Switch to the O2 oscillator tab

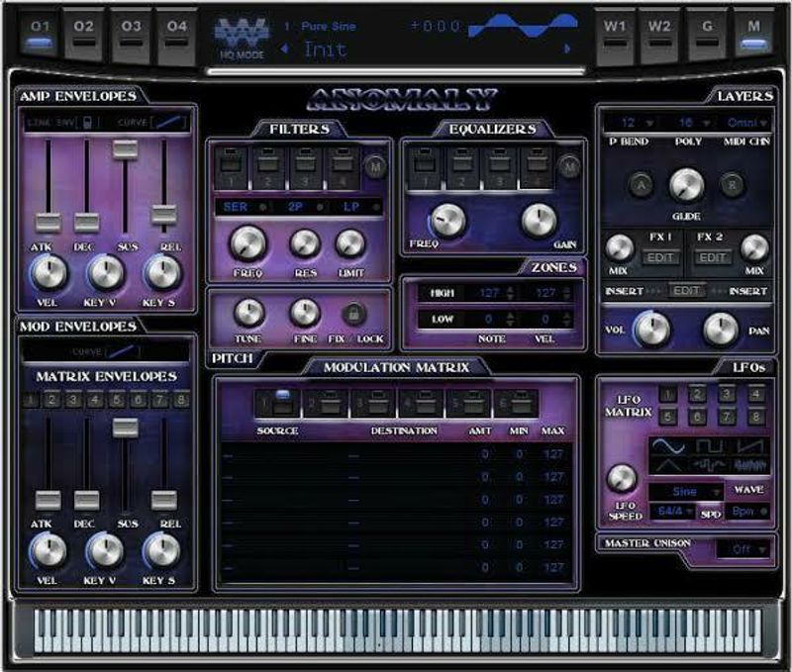point(84,34)
